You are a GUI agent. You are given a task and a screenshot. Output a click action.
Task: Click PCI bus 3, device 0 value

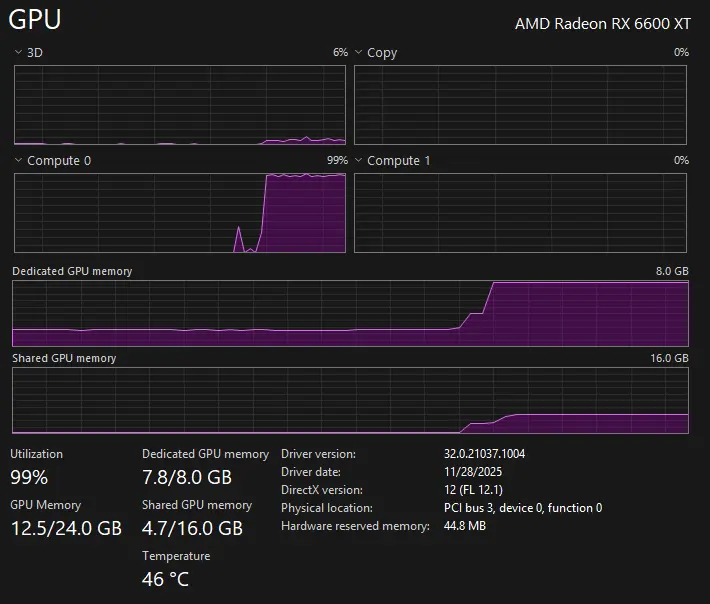pos(523,508)
